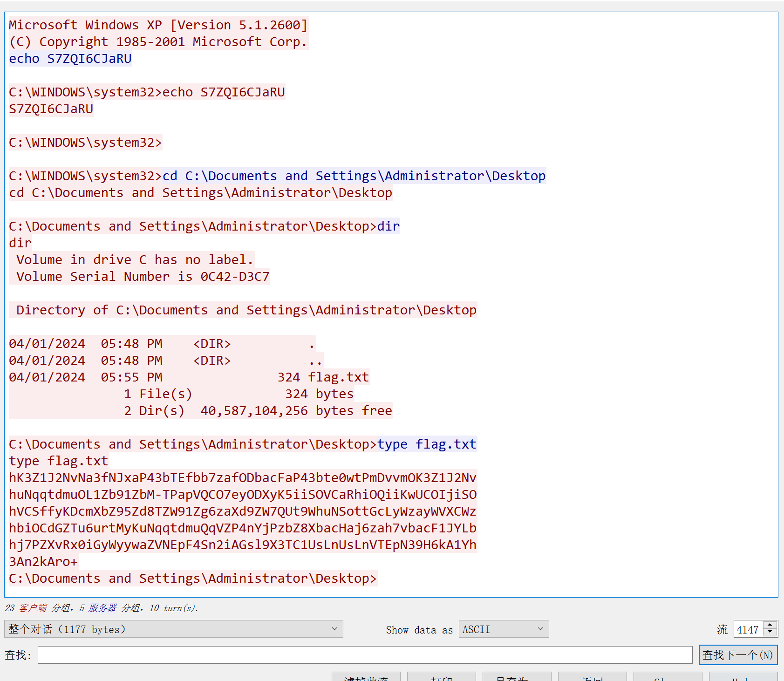Click the line 'C:\WINDOWS\system32>echo S7ZQI6CJaRU'

click(x=147, y=92)
